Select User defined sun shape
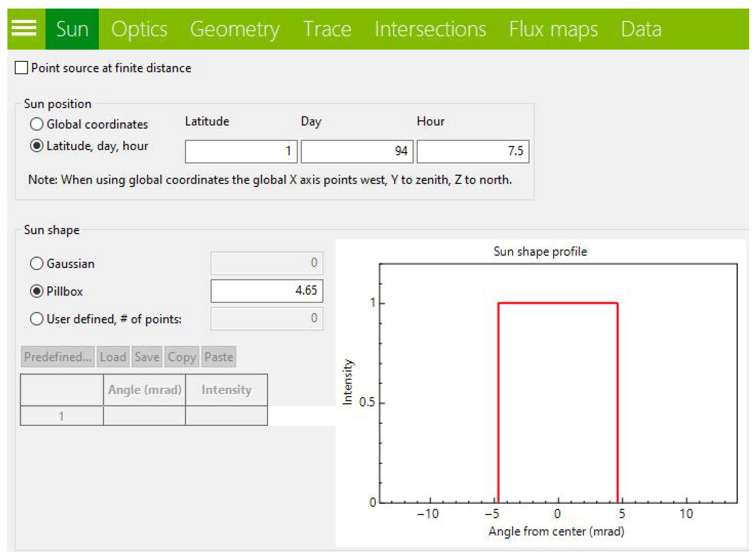This screenshot has width=756, height=560. click(37, 319)
